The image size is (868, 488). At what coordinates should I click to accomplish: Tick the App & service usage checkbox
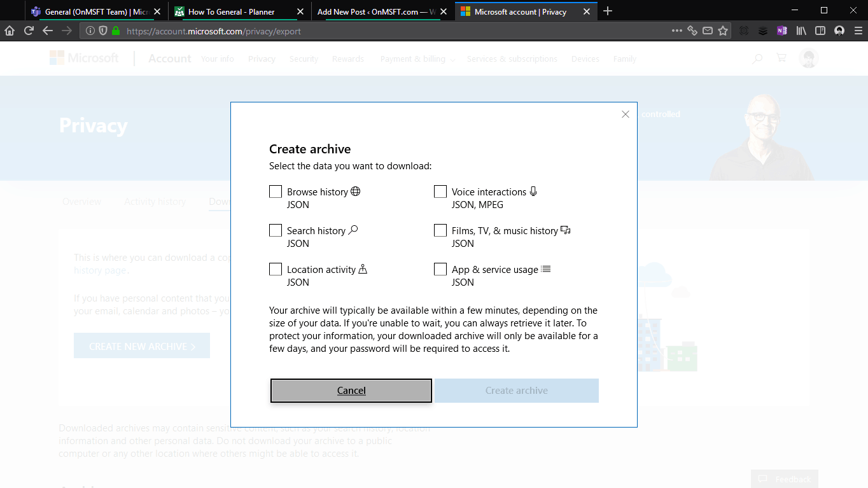pos(440,269)
